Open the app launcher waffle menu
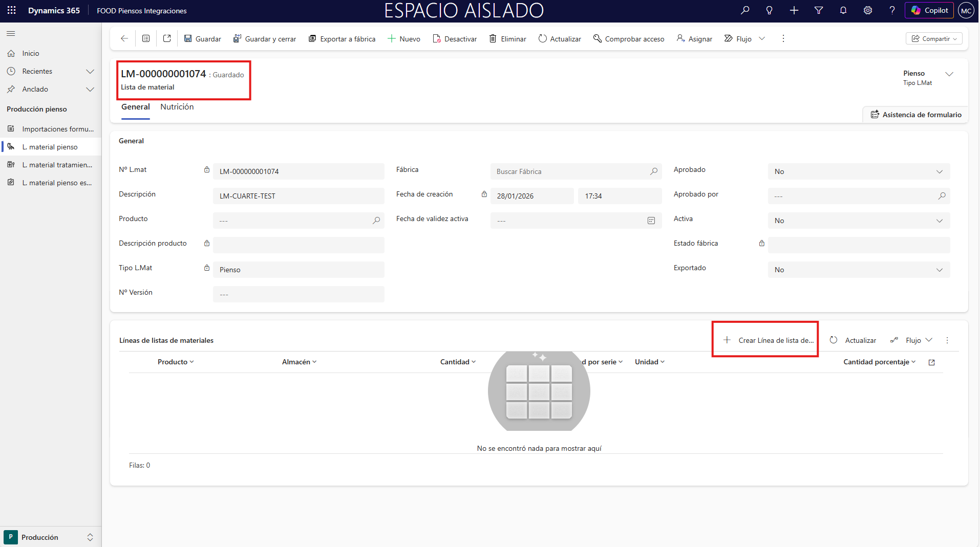The image size is (980, 547). [11, 10]
